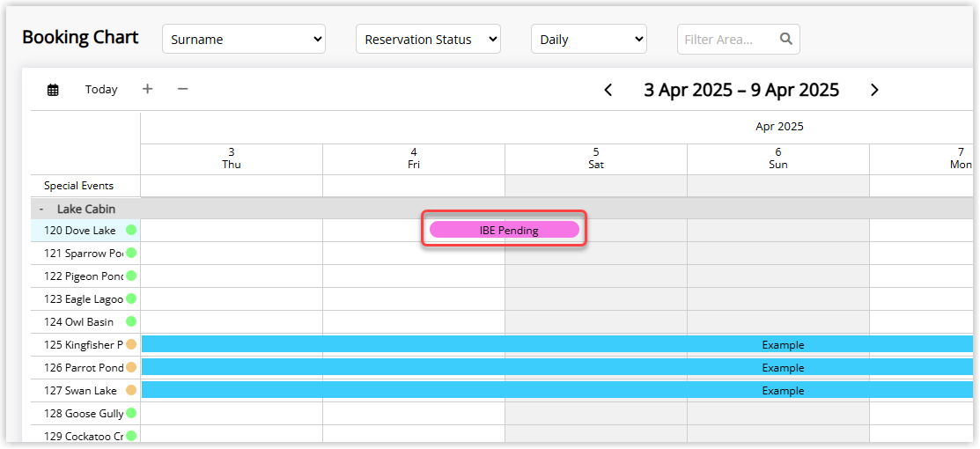Open the Daily view dropdown
980x449 pixels.
(588, 40)
